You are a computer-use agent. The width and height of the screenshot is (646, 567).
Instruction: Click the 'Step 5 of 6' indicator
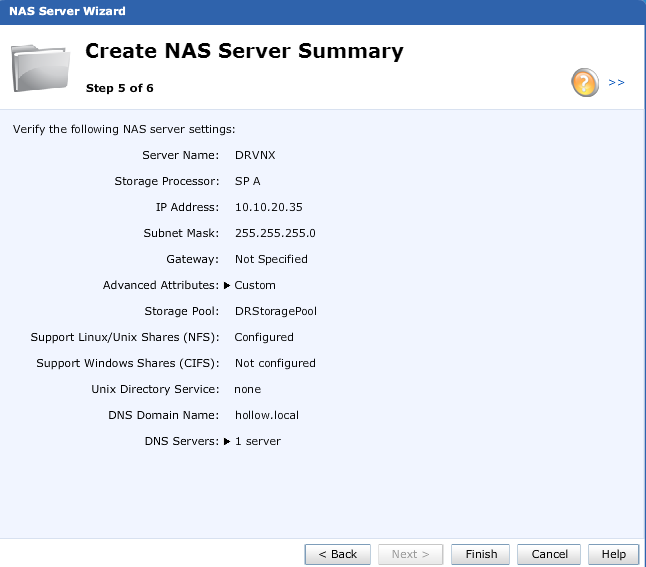119,88
